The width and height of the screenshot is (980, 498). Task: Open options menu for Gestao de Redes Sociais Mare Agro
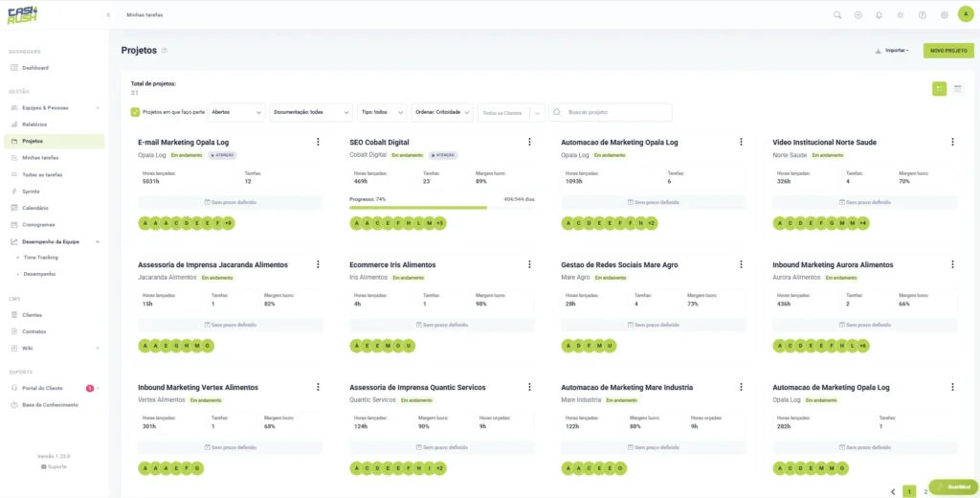[x=741, y=264]
